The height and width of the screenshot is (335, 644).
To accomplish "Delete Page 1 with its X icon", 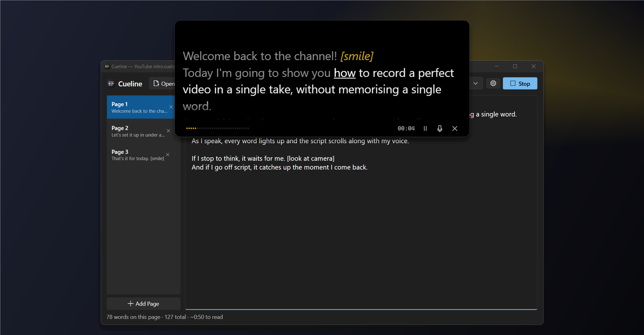I will pos(171,107).
